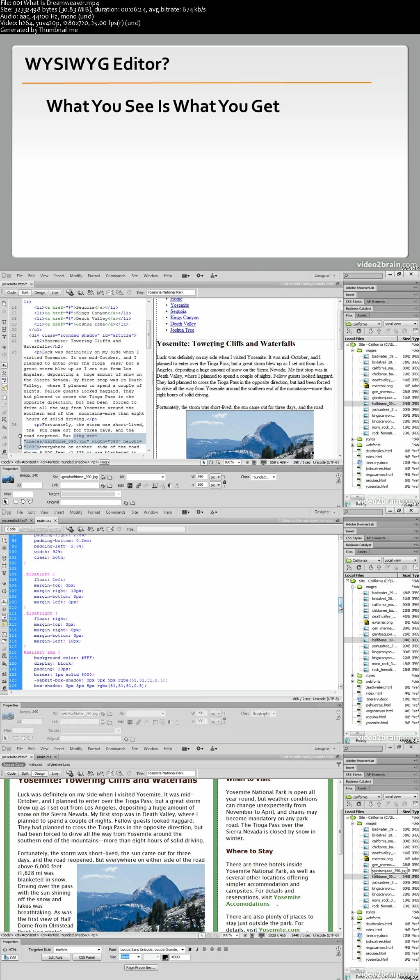Click Page Properties button
The image size is (420, 980).
pyautogui.click(x=141, y=968)
